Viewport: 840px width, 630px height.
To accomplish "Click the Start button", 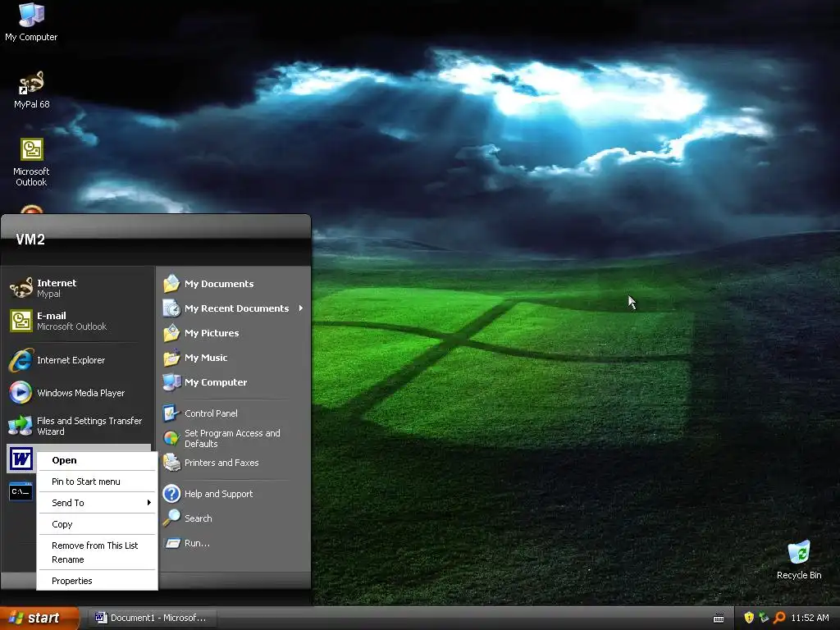I will 39,618.
